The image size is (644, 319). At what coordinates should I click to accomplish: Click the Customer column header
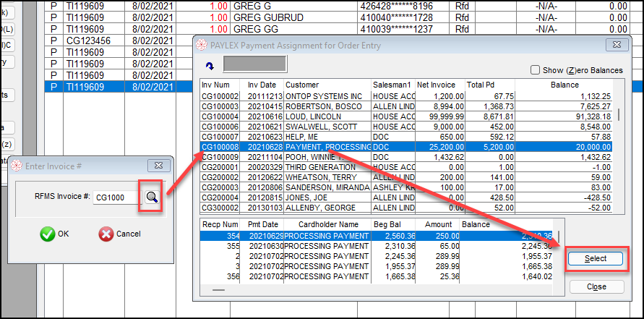click(327, 84)
